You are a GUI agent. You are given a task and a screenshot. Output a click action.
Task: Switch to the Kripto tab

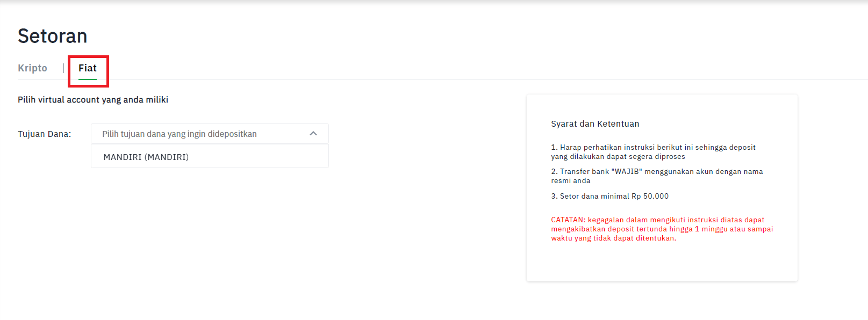[x=32, y=68]
